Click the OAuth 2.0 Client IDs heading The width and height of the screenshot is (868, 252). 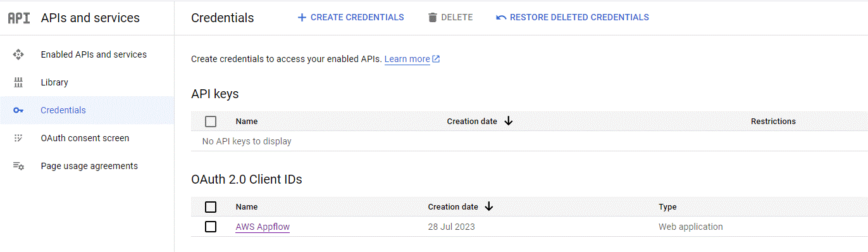pyautogui.click(x=247, y=179)
